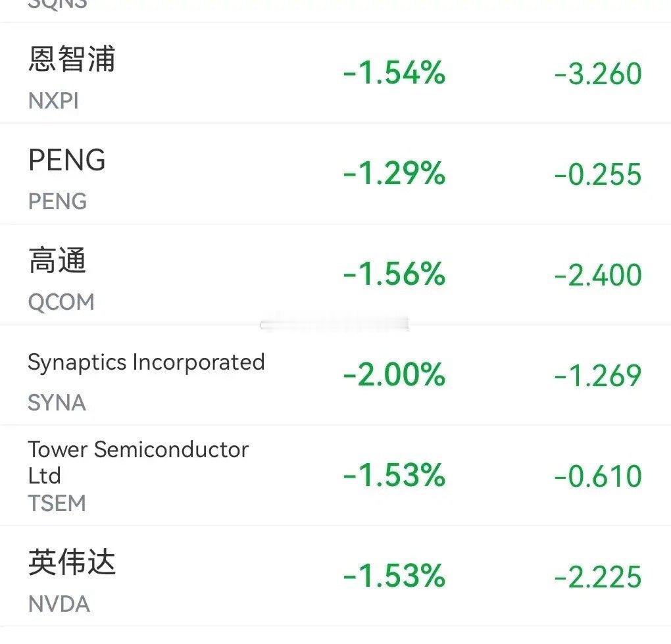Click the -1.29% change for PENG

coord(394,173)
